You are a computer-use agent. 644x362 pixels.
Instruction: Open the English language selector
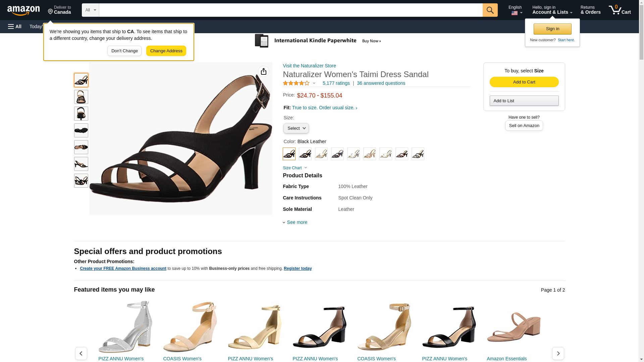515,10
